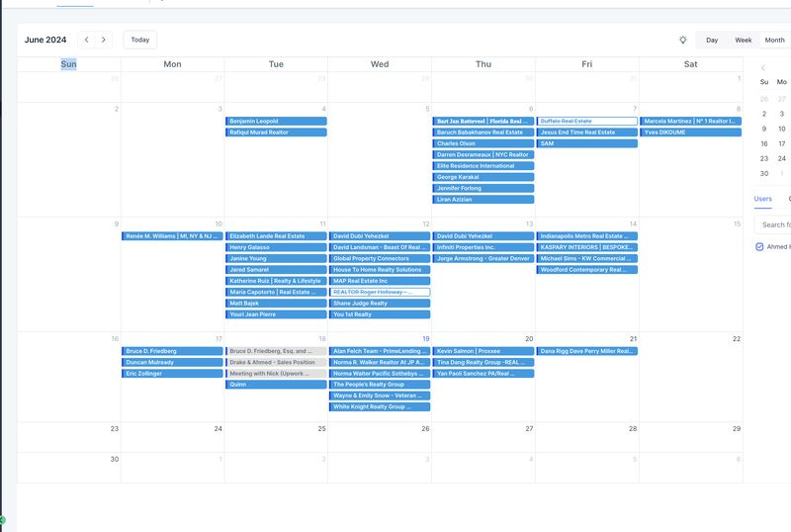Open Matt Bajek appointment
791x532 pixels.
[x=276, y=304]
